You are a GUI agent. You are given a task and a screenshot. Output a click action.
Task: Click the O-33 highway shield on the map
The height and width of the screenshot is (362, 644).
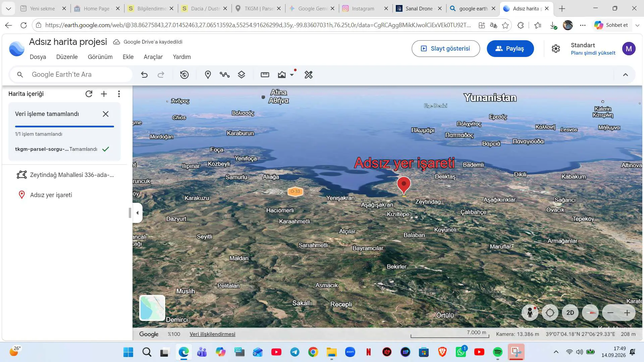[295, 191]
